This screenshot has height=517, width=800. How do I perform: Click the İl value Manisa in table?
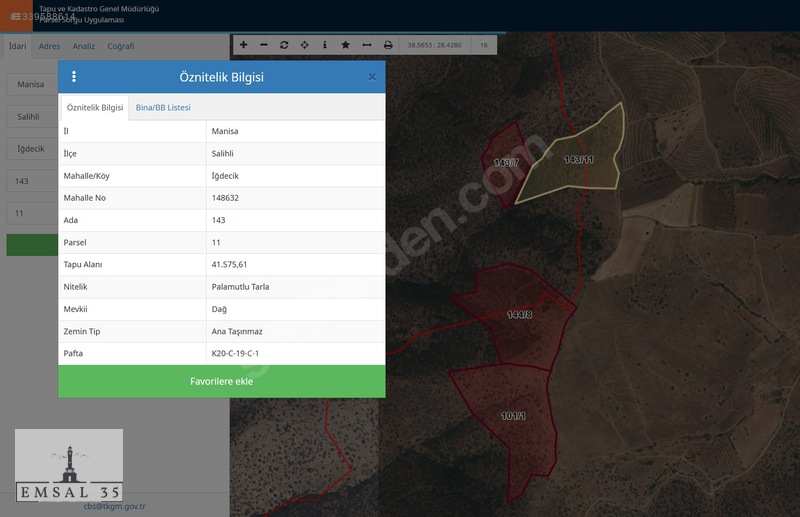click(x=225, y=131)
